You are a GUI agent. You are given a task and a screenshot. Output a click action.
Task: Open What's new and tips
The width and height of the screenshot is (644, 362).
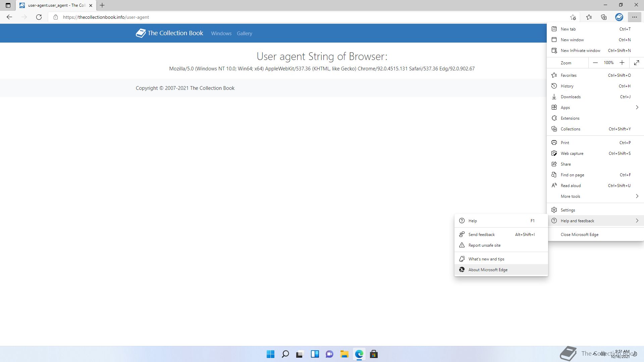pyautogui.click(x=501, y=259)
